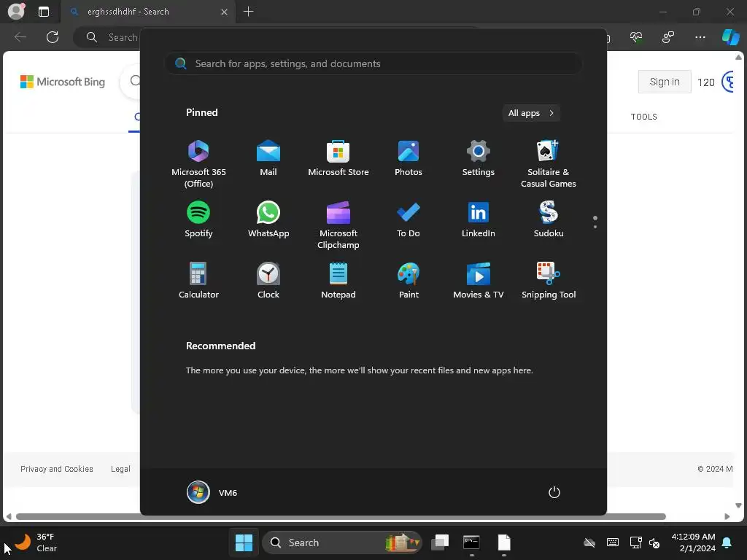Launch Snipping Tool

[549, 281]
